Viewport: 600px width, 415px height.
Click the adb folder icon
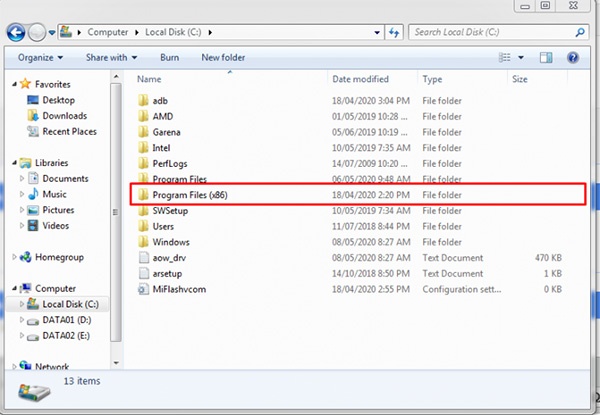coord(143,101)
